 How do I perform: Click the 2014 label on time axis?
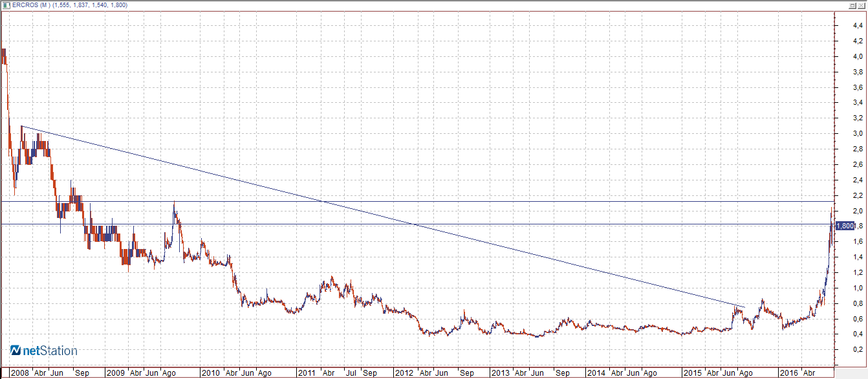(x=596, y=373)
